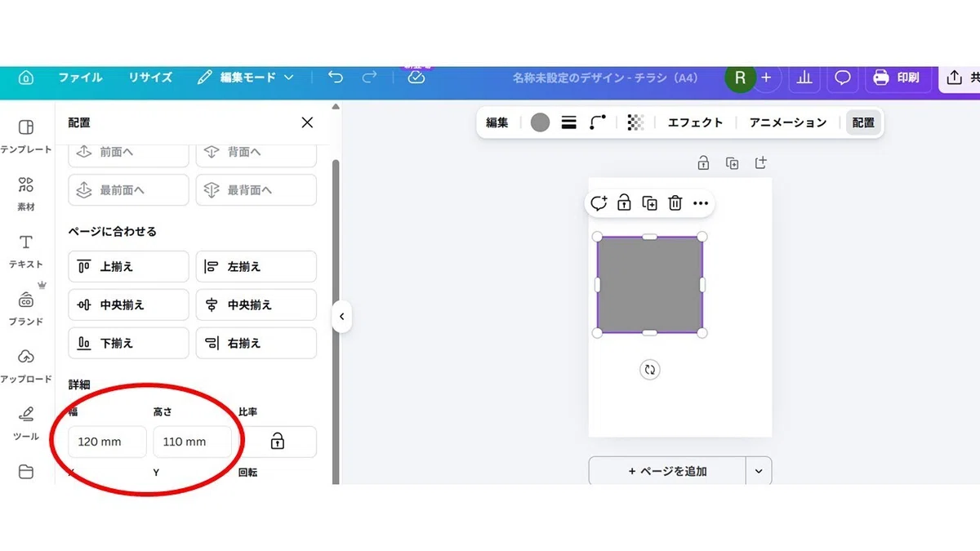980x551 pixels.
Task: Align to left with 左揃え
Action: [x=256, y=266]
